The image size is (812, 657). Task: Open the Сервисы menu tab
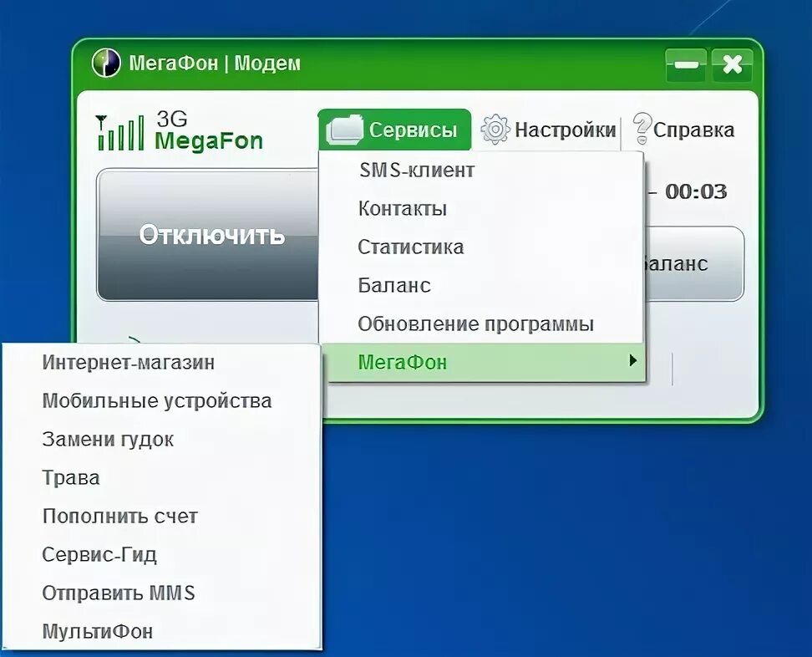point(394,130)
